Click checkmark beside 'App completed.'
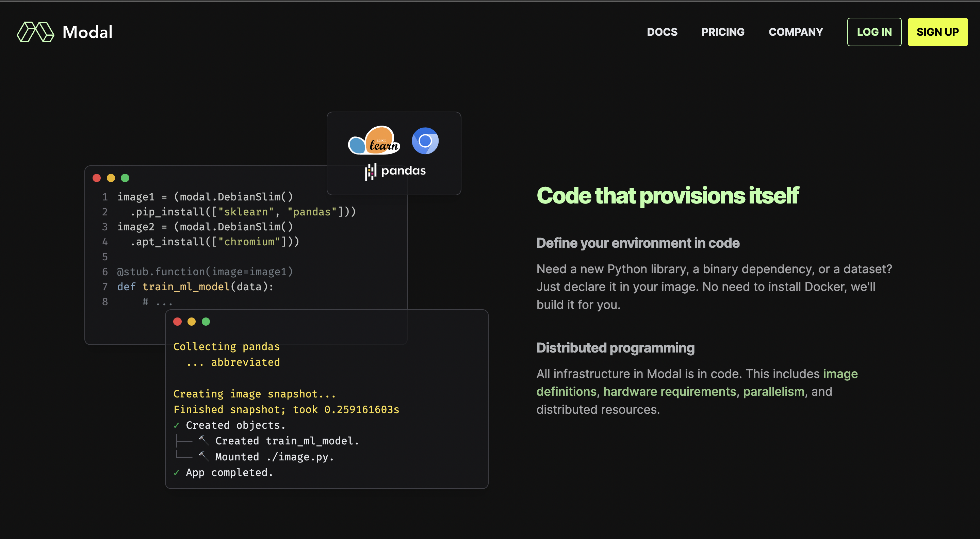This screenshot has width=980, height=539. 177,473
